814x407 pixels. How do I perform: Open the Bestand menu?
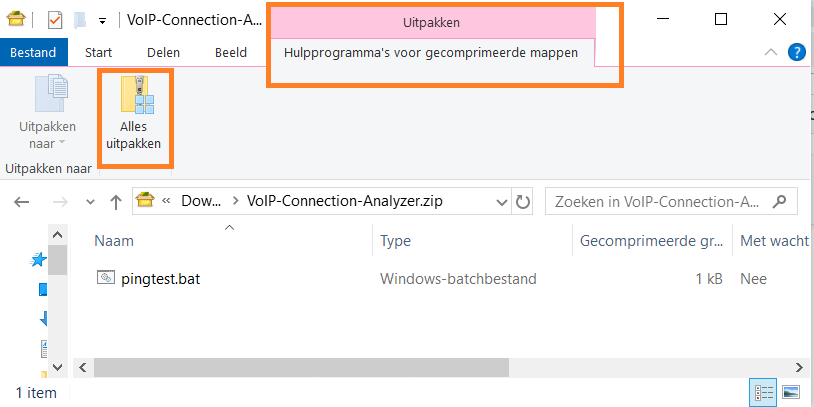pos(34,52)
